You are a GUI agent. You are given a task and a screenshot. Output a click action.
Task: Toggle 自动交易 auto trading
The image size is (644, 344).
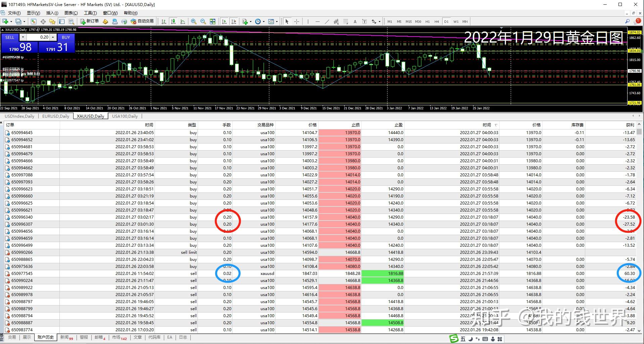(142, 21)
